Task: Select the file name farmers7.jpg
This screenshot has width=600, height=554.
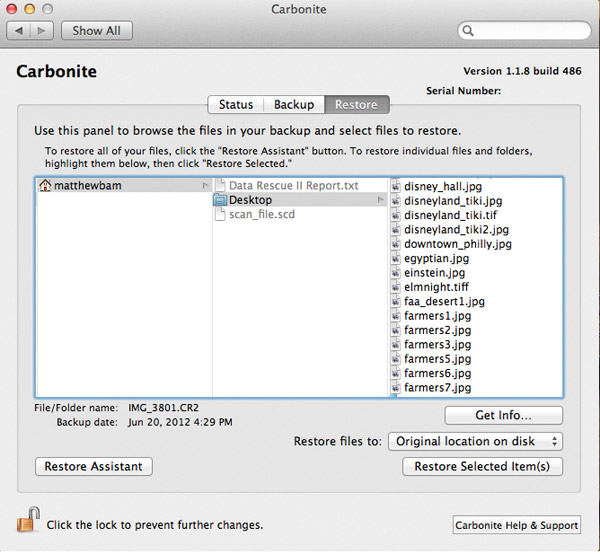Action: tap(437, 388)
